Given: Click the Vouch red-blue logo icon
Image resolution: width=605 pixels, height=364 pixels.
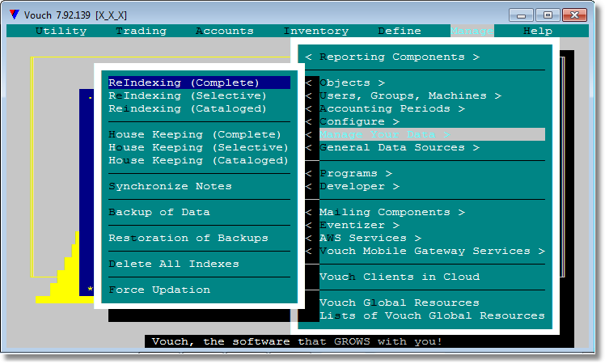Looking at the screenshot, I should tap(15, 15).
